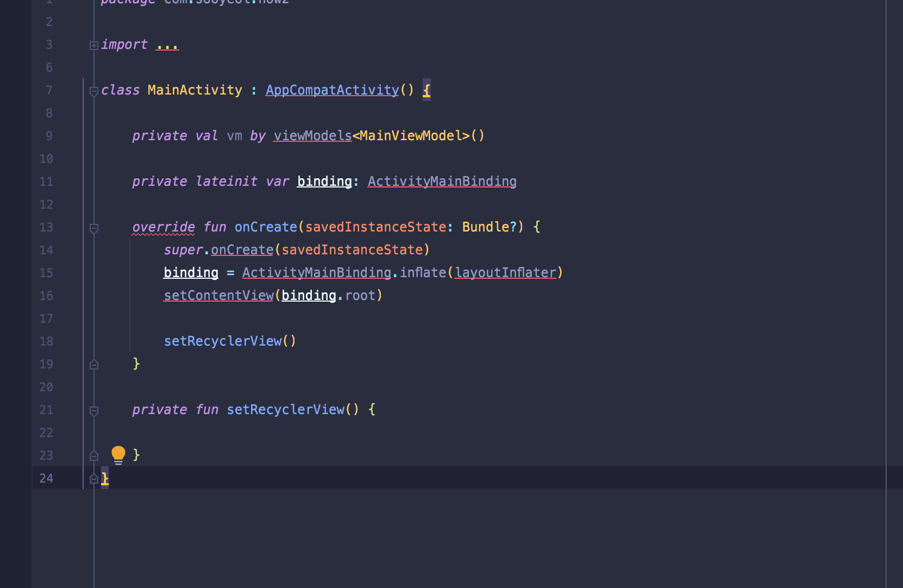Click the viewModels delegate reference
This screenshot has height=588, width=903.
pos(313,136)
